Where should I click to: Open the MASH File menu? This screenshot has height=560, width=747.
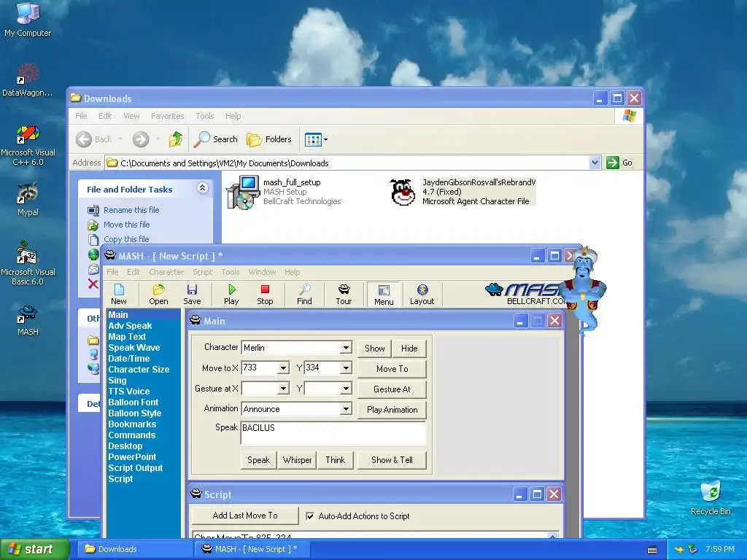(x=112, y=272)
